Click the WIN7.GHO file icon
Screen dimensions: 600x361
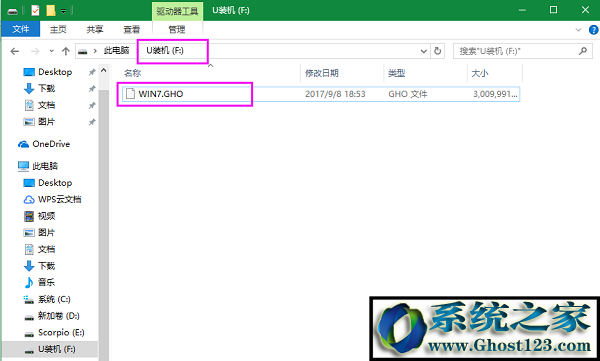tap(130, 94)
